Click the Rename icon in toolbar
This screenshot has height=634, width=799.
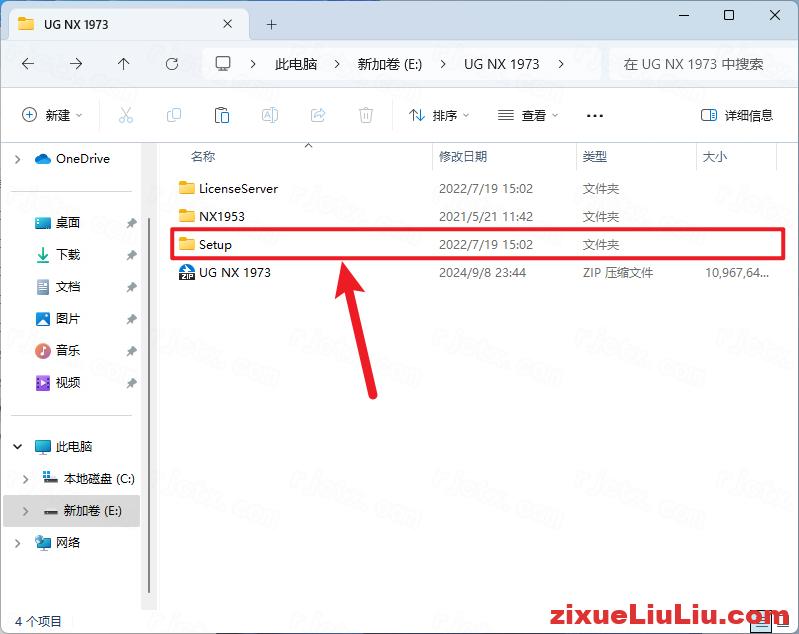coord(270,115)
